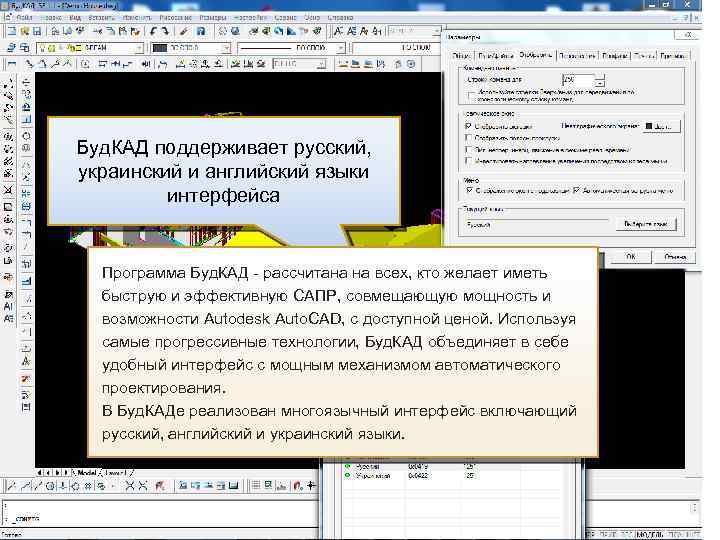
Task: Decrease command lines value with the down spinner arrow
Action: click(x=600, y=84)
